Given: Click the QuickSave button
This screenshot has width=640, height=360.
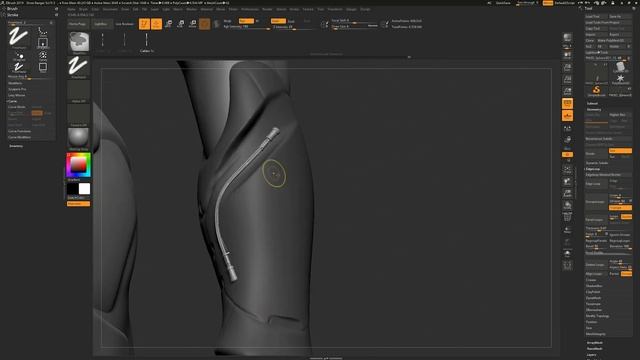Looking at the screenshot, I should [503, 3].
